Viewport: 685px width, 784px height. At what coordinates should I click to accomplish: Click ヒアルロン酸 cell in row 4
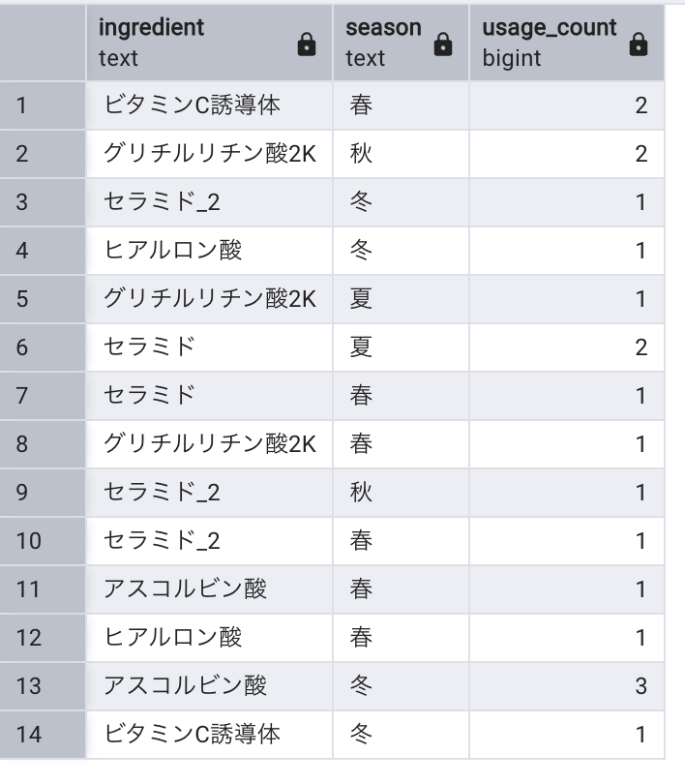tap(209, 251)
